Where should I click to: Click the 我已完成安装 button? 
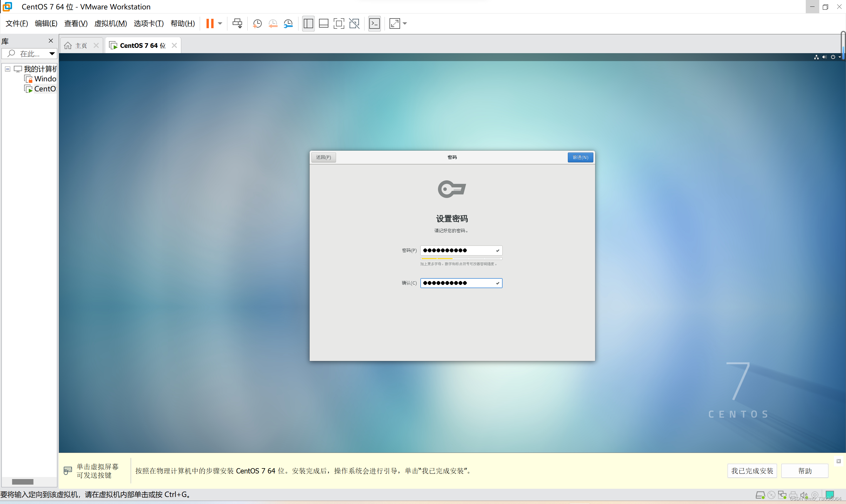tap(752, 471)
